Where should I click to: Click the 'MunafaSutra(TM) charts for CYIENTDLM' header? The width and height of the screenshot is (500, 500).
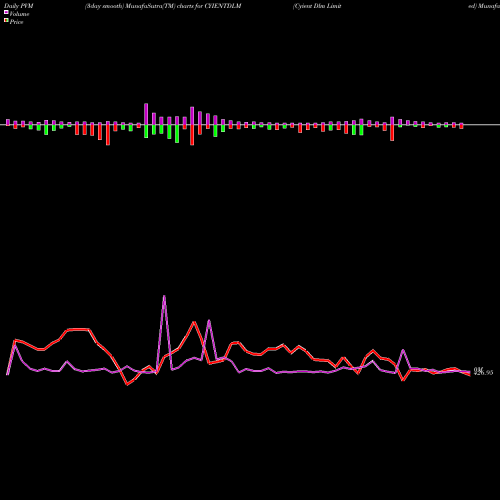pyautogui.click(x=183, y=6)
